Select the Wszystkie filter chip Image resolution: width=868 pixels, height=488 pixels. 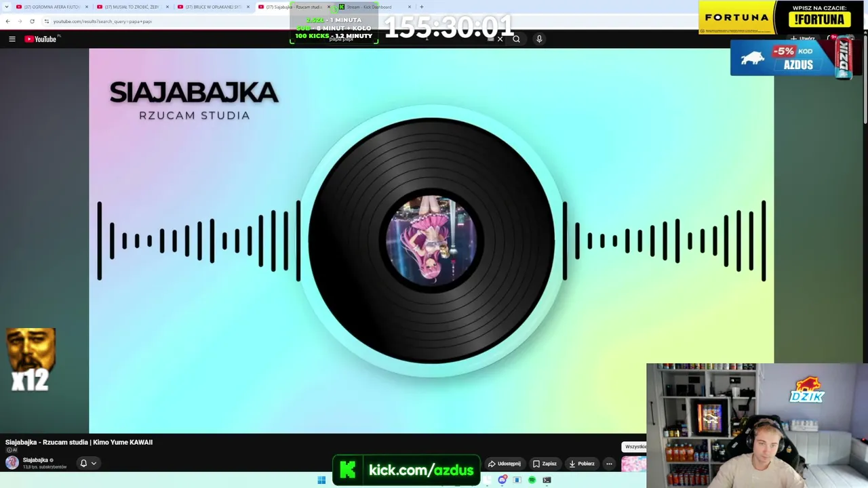pos(635,447)
